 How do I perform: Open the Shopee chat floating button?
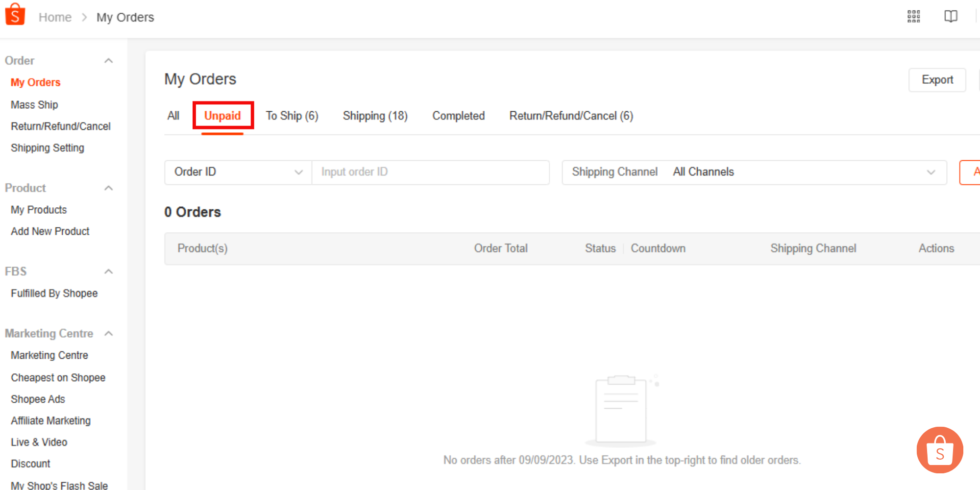pos(939,450)
